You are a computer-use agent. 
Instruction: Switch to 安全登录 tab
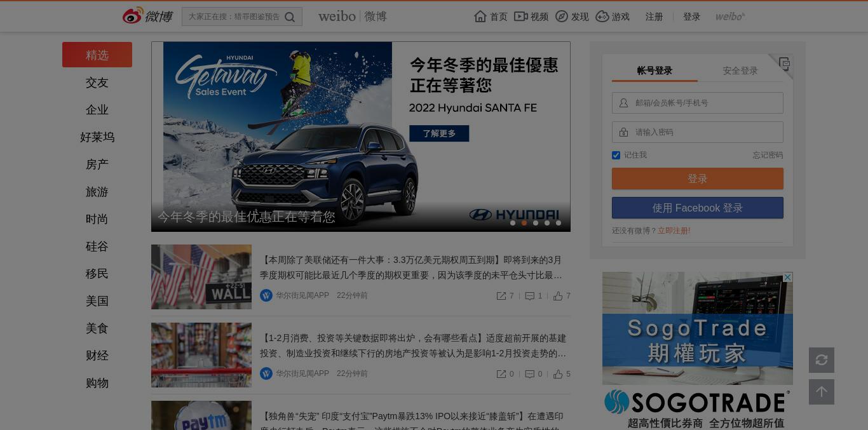coord(740,71)
